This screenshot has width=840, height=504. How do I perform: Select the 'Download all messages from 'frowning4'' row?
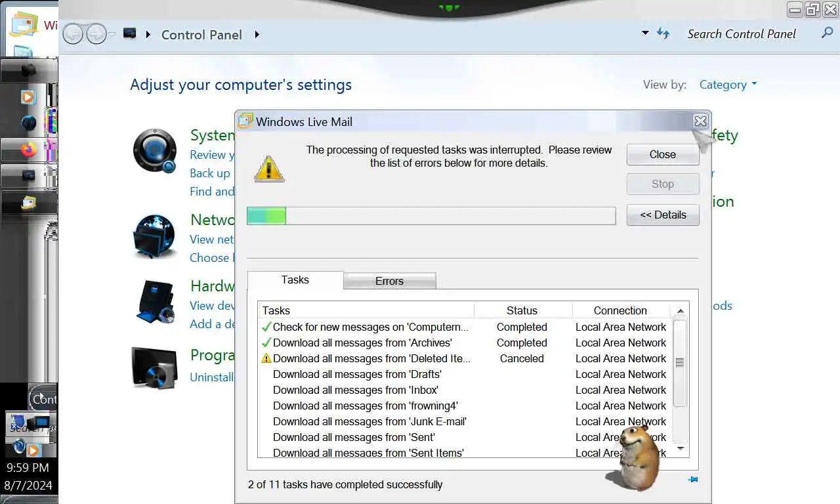[x=465, y=406]
